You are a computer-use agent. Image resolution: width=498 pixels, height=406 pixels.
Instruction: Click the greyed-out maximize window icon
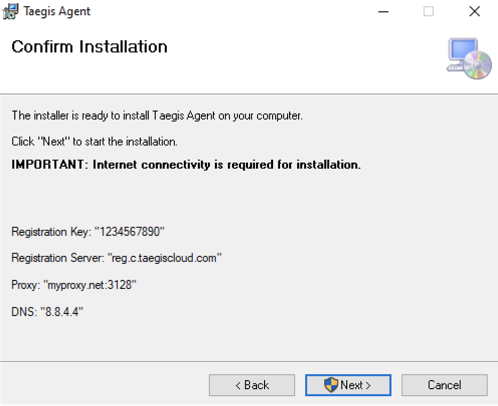(x=428, y=11)
